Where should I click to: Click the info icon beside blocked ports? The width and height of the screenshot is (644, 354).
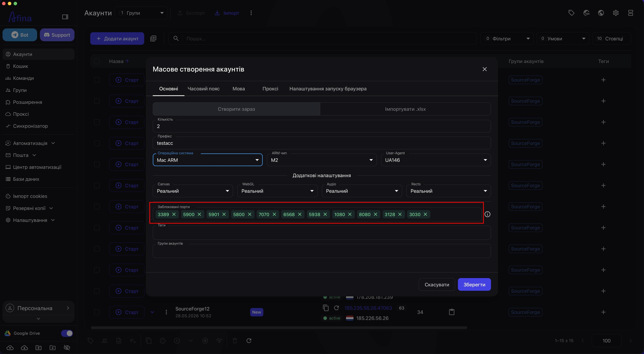pos(487,214)
